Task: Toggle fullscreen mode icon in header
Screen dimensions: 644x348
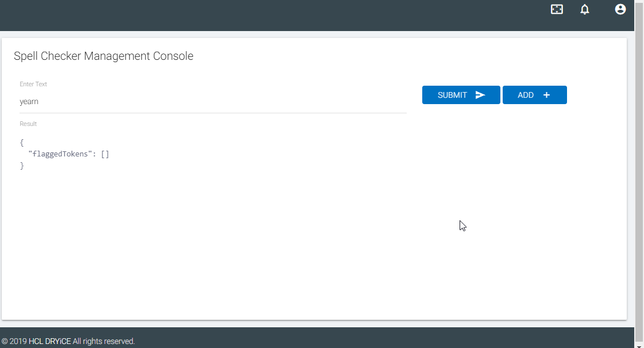Action: (x=557, y=9)
